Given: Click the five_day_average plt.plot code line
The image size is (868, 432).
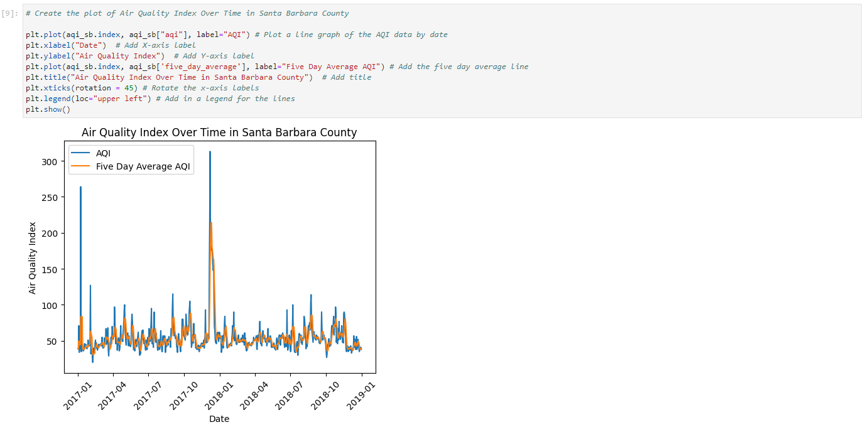Looking at the screenshot, I should click(x=276, y=67).
